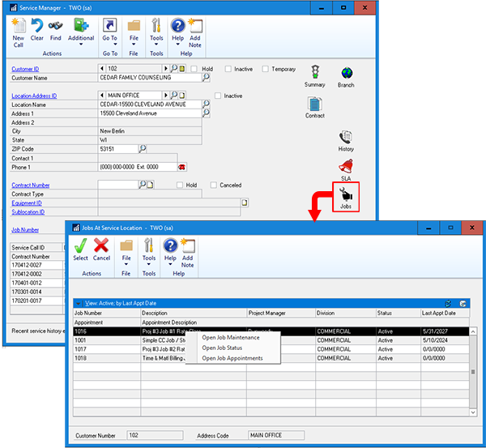486x448 pixels.
Task: Open the Contract icon
Action: [x=315, y=105]
